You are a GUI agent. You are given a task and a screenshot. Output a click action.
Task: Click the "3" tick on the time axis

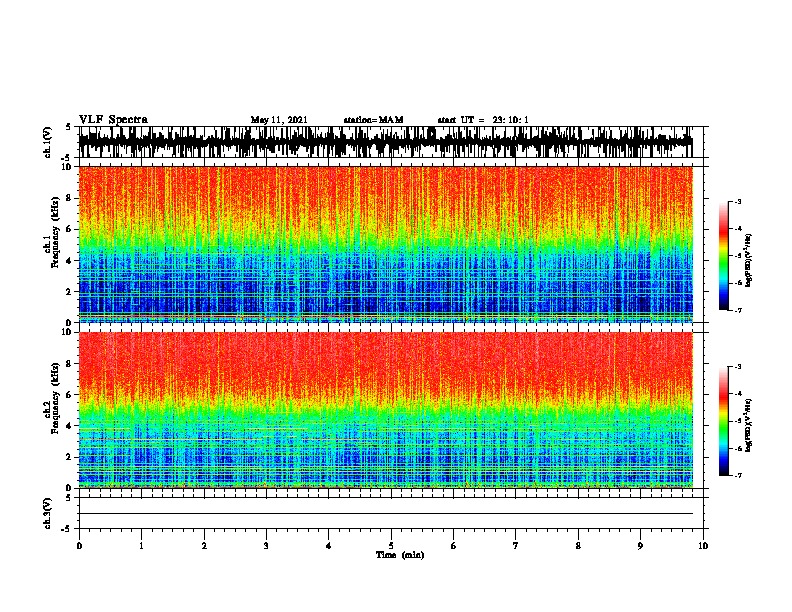(266, 546)
